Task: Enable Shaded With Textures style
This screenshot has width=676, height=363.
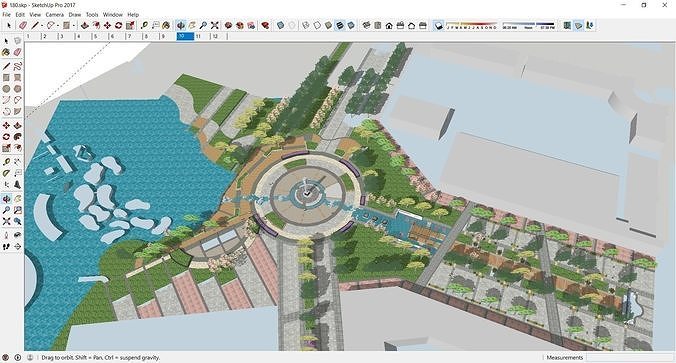Action: [340, 25]
